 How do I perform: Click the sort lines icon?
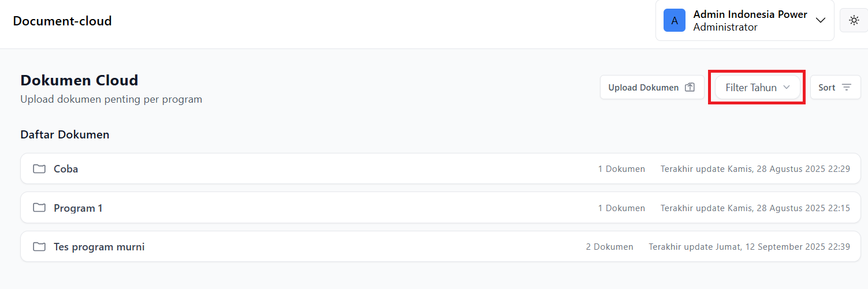847,88
